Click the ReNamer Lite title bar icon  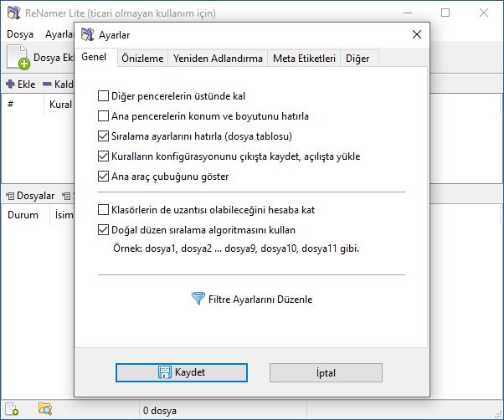pyautogui.click(x=14, y=13)
